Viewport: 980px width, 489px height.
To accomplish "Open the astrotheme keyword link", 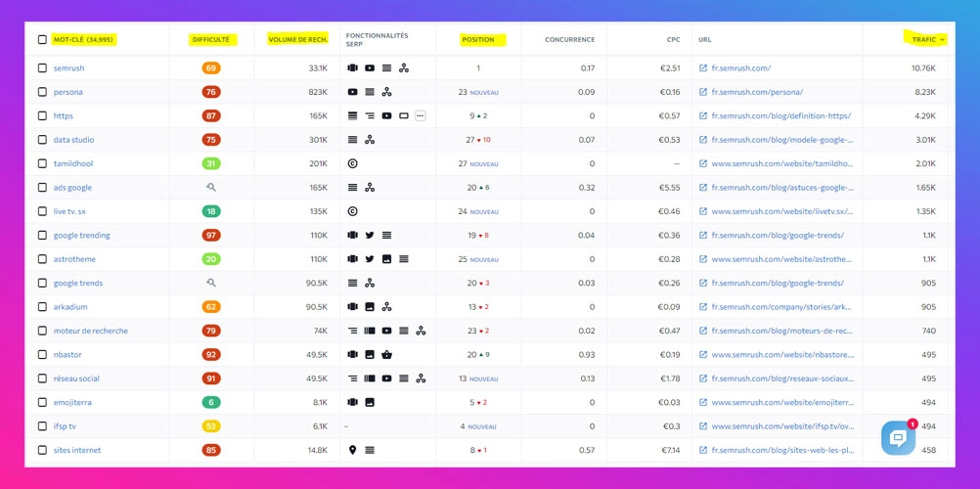I will coord(74,259).
